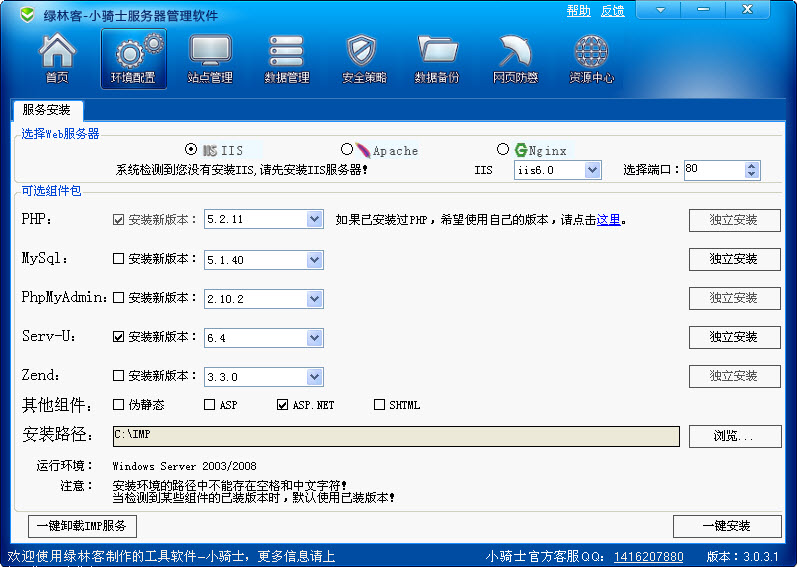
Task: Enable 伪静态 component checkbox
Action: tap(118, 404)
